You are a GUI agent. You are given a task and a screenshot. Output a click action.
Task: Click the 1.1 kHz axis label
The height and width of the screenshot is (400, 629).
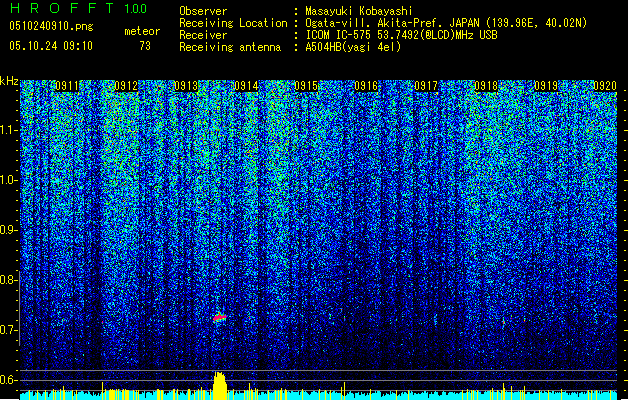[x=8, y=130]
